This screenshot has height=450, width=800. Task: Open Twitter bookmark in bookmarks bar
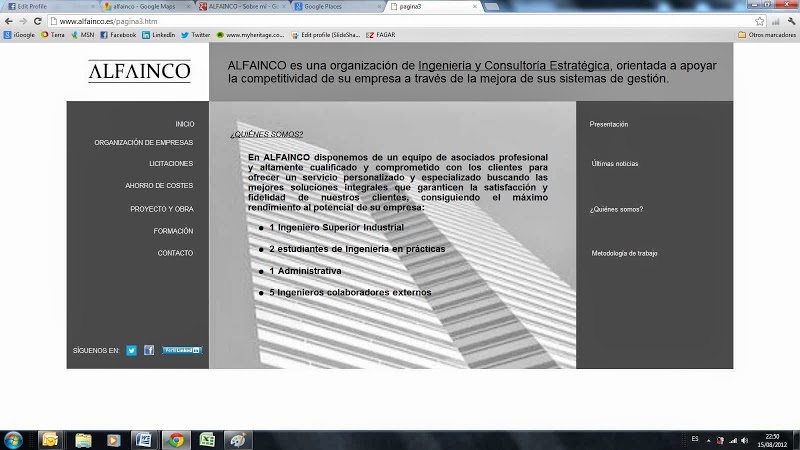pos(195,35)
